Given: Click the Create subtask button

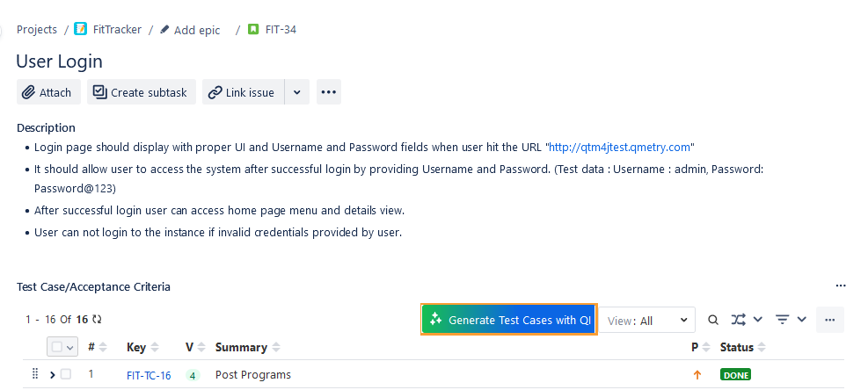Looking at the screenshot, I should [x=141, y=92].
